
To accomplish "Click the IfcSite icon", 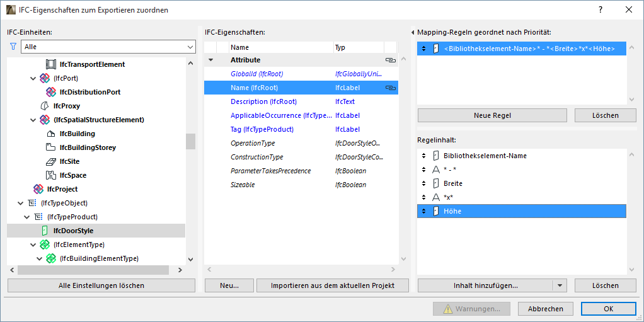I will [x=51, y=161].
